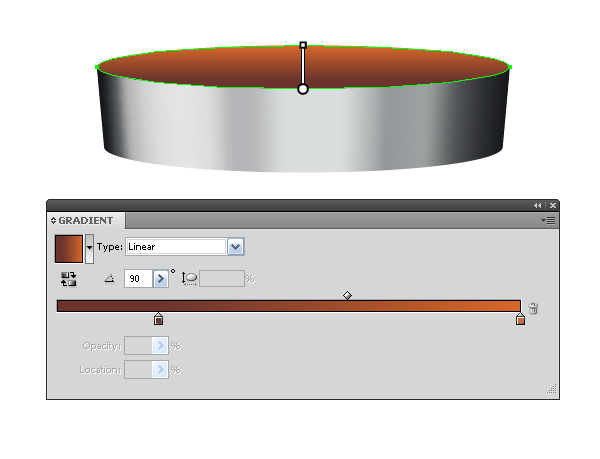Click the Opacity label
Screen dimensions: 600x459
click(102, 346)
